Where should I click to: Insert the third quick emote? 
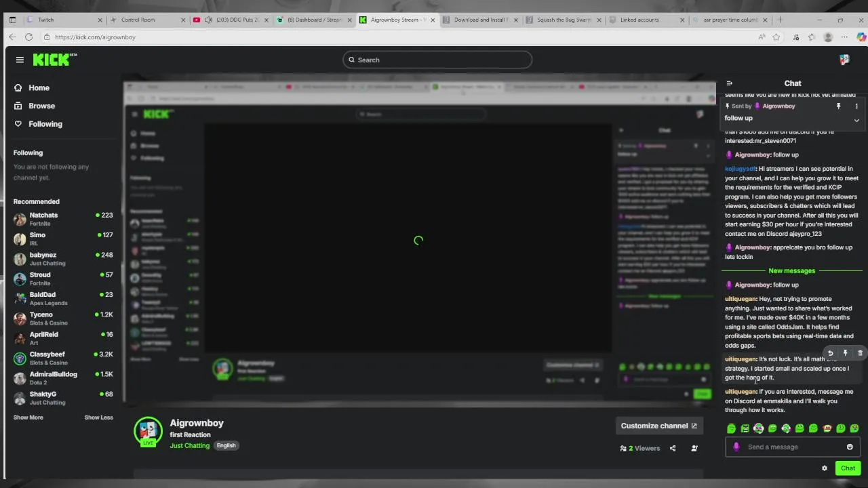pyautogui.click(x=758, y=428)
